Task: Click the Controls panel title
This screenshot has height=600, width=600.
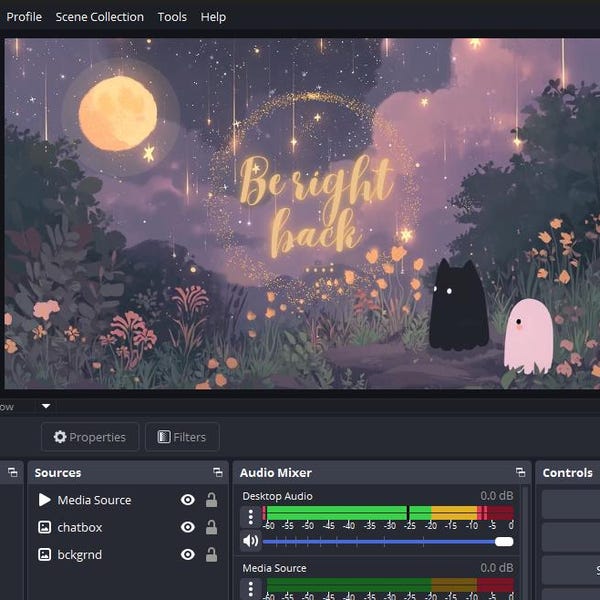Action: coord(567,473)
